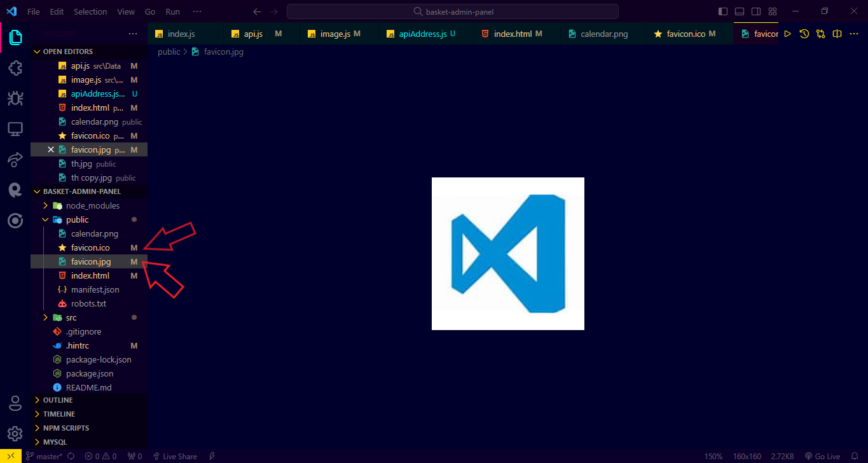Click the master* branch in status bar

coord(44,456)
